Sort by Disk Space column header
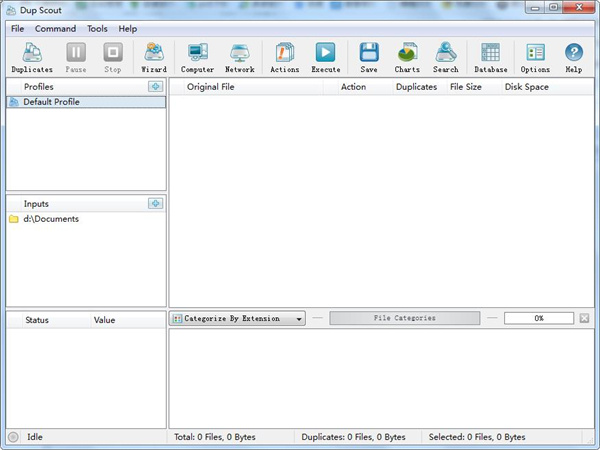 (x=548, y=87)
